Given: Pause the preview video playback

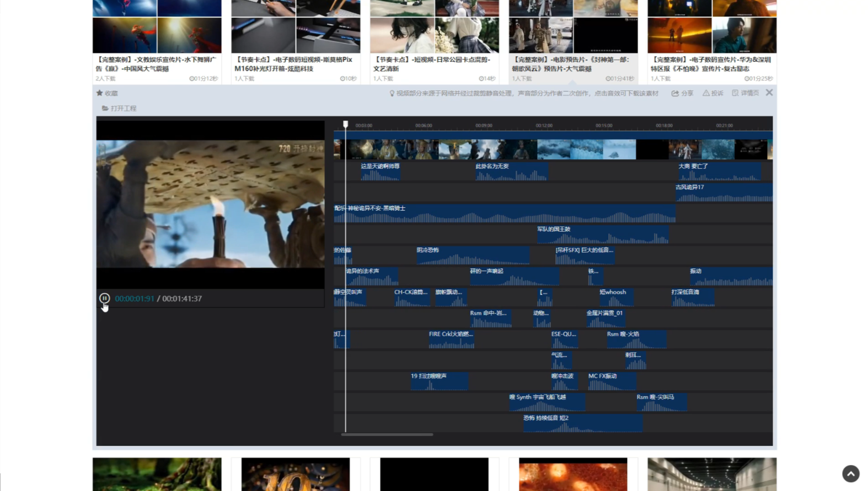Looking at the screenshot, I should tap(104, 298).
